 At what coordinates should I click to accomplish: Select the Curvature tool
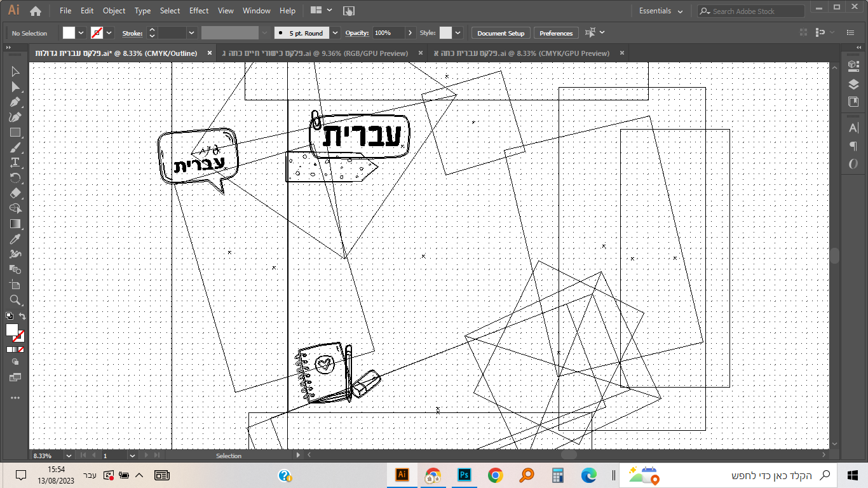click(x=15, y=117)
